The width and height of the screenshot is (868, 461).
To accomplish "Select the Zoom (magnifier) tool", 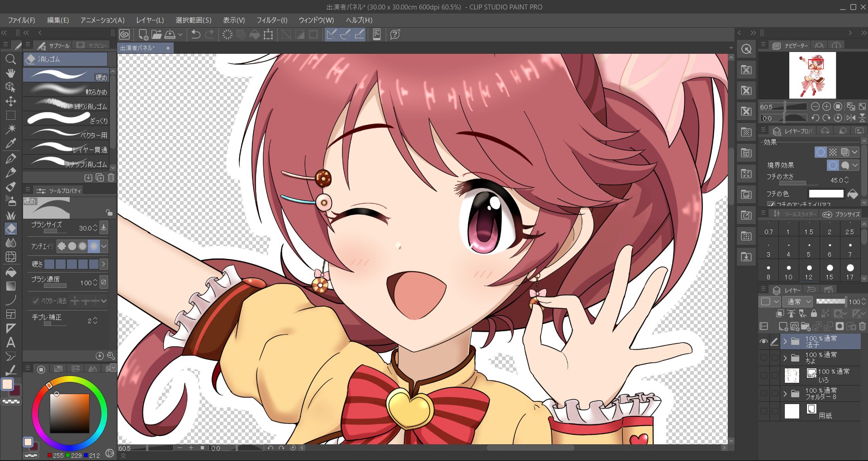I will point(11,59).
